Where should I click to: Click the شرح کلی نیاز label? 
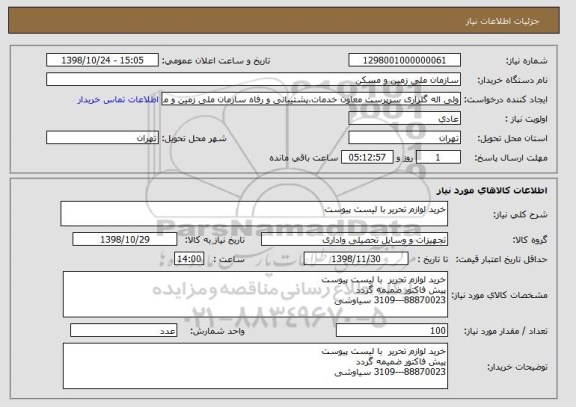[x=520, y=215]
